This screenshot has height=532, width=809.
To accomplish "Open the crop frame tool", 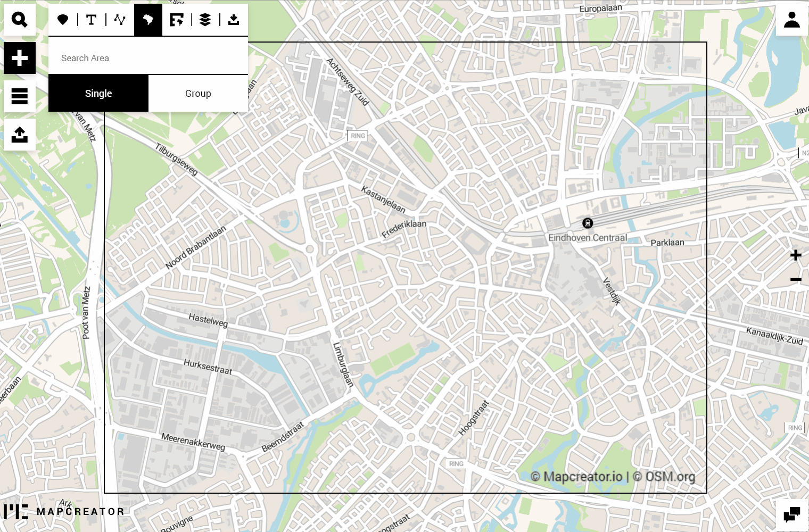I will coord(177,20).
